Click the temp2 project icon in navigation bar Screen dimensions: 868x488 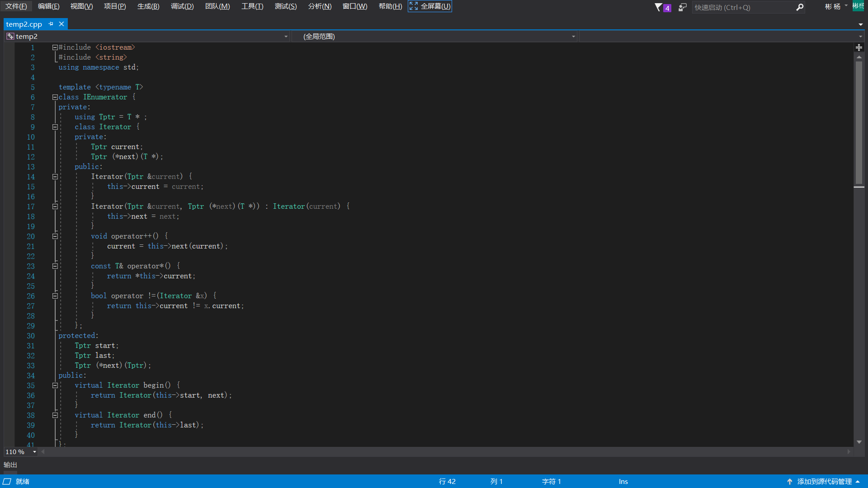[x=10, y=36]
